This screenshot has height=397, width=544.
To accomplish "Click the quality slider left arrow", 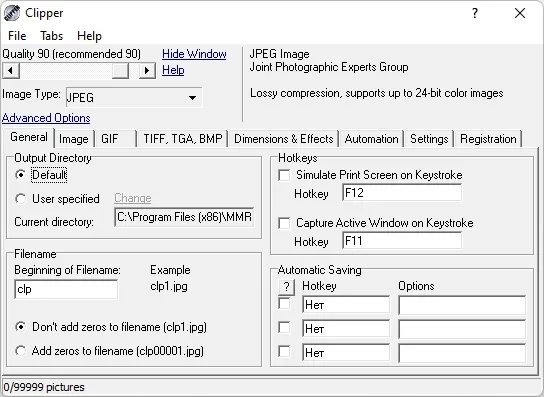I will pyautogui.click(x=11, y=71).
